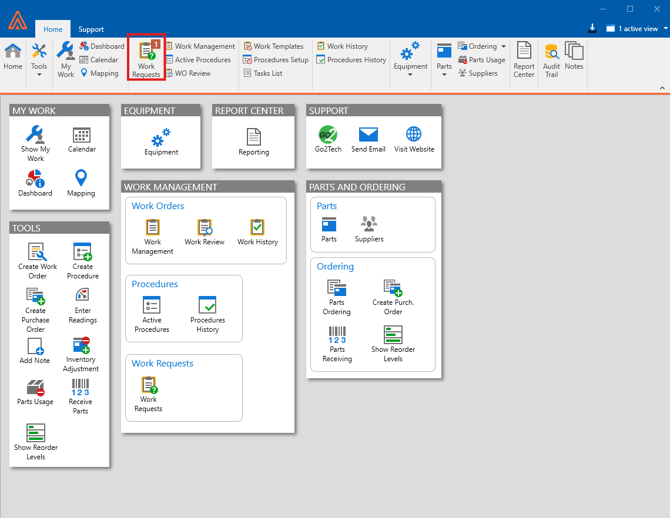Open the Send Email support tile

click(368, 139)
